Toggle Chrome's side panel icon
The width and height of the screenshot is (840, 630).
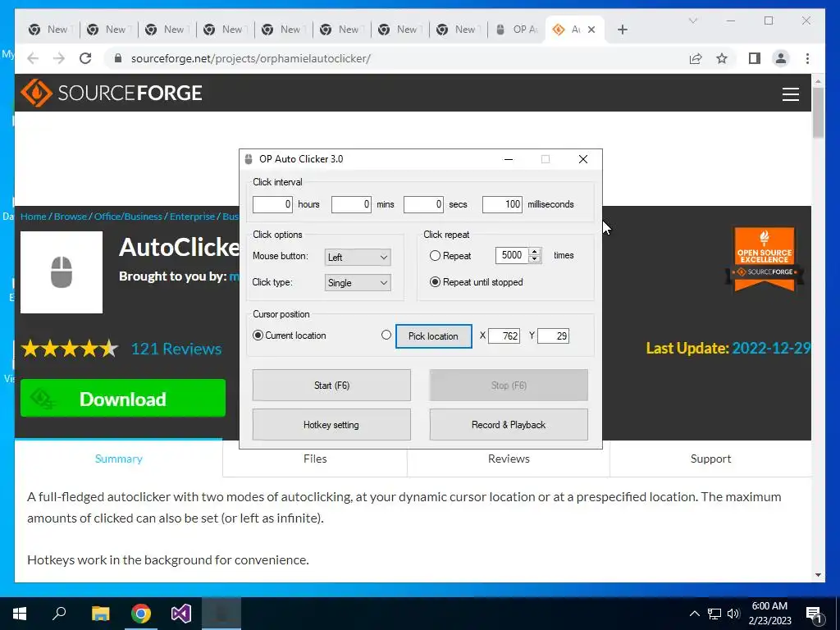click(755, 58)
